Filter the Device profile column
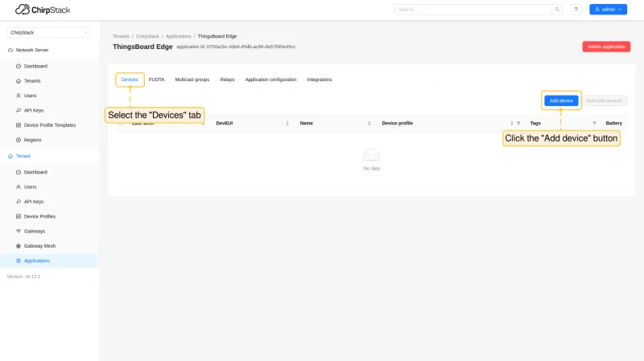The height and width of the screenshot is (361, 644). (x=518, y=123)
